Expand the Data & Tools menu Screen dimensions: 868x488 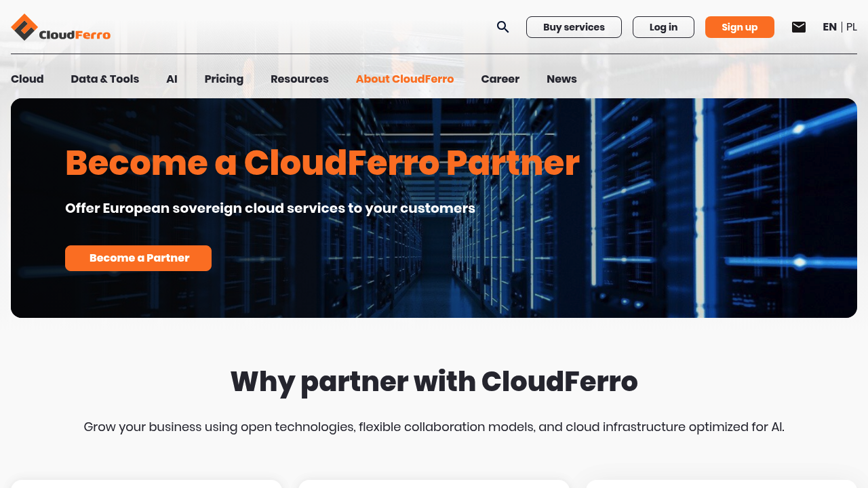tap(104, 79)
